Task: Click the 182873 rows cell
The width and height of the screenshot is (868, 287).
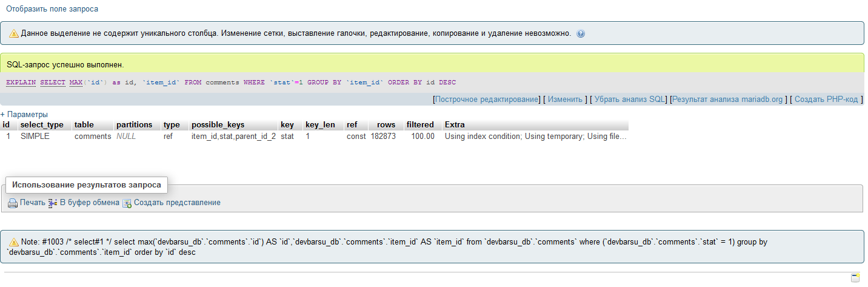Action: click(x=383, y=137)
